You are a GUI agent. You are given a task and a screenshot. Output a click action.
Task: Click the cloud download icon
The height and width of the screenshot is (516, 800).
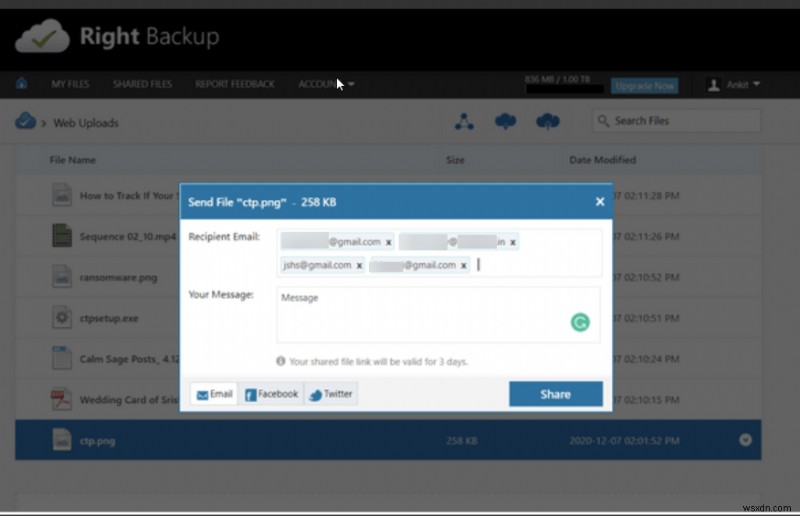[x=506, y=121]
